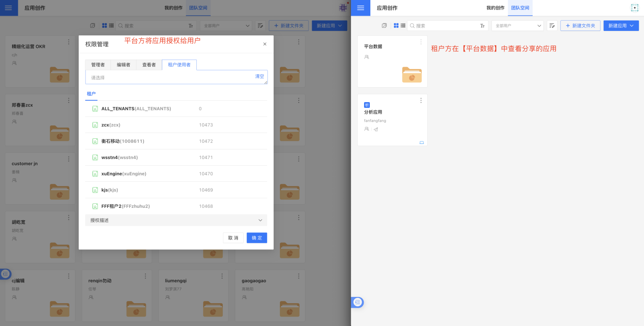
Task: Click the search box in the right window
Action: pyautogui.click(x=448, y=26)
